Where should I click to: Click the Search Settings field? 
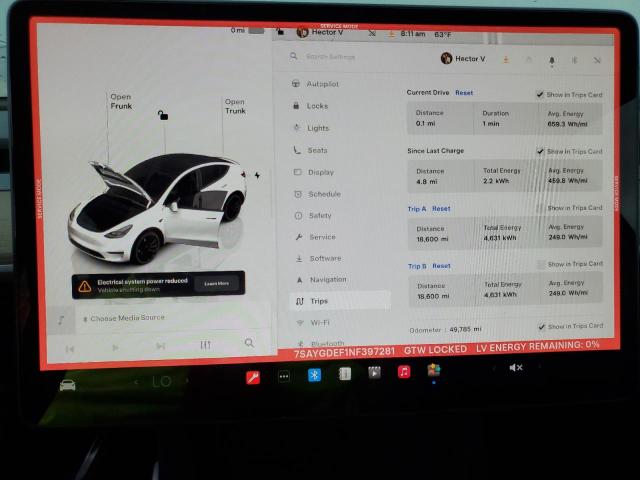[x=331, y=57]
